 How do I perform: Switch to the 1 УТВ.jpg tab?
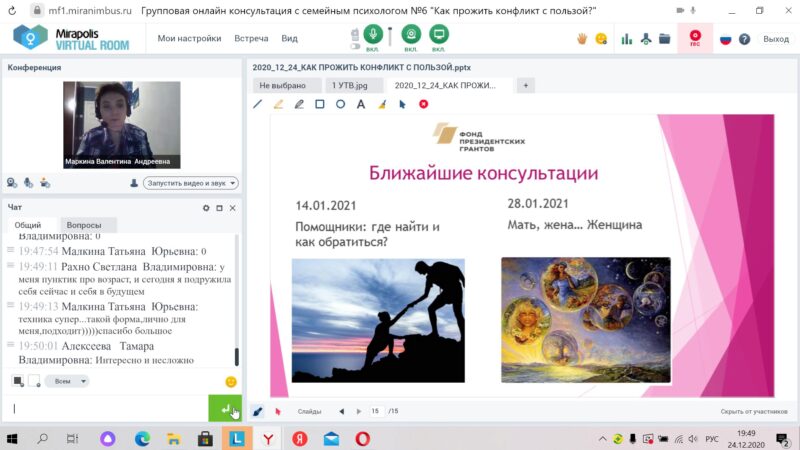point(354,85)
